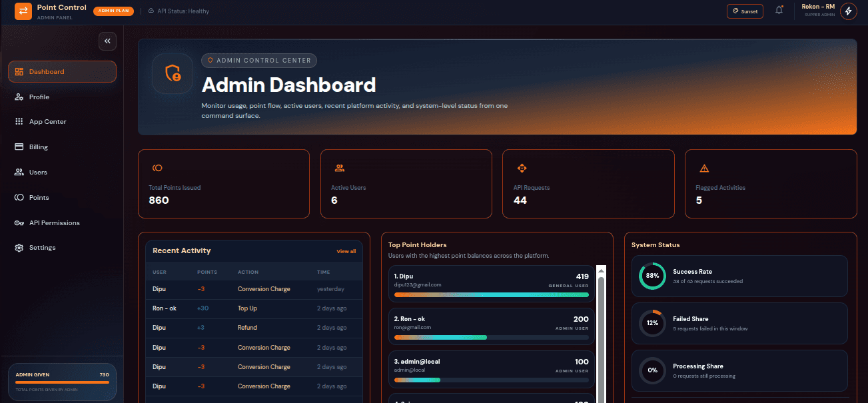Collapse the sidebar with double-chevron button
868x403 pixels.
point(107,41)
